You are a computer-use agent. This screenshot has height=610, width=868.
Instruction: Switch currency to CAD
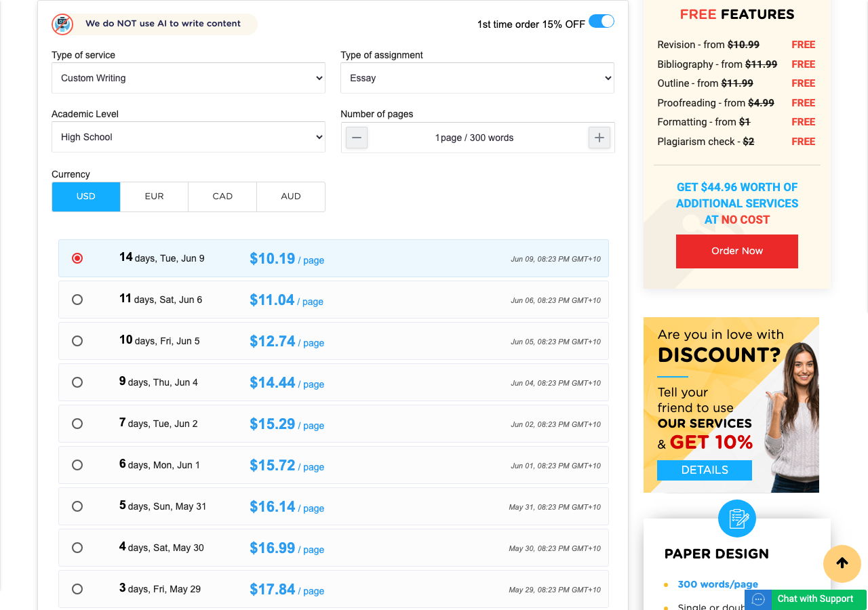tap(222, 197)
